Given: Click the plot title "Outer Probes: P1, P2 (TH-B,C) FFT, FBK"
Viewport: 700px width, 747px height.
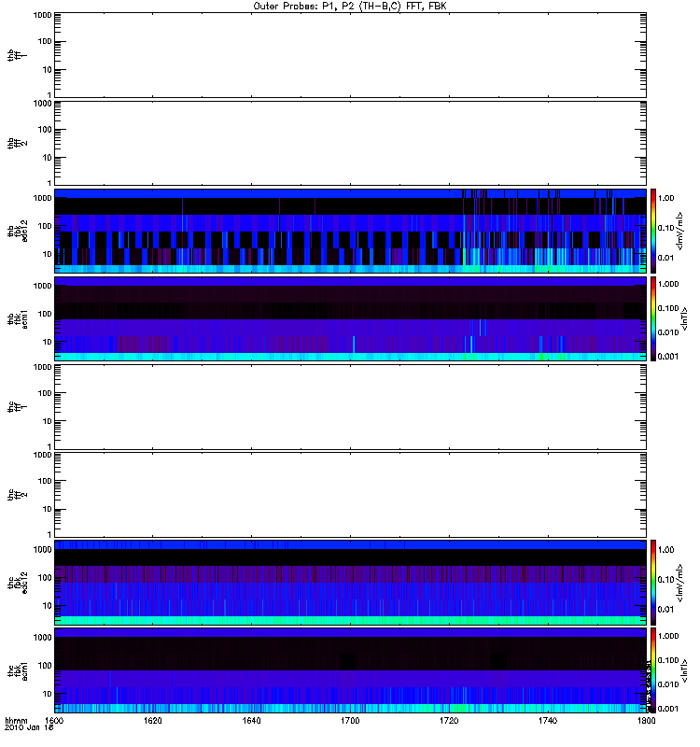Looking at the screenshot, I should pyautogui.click(x=350, y=7).
